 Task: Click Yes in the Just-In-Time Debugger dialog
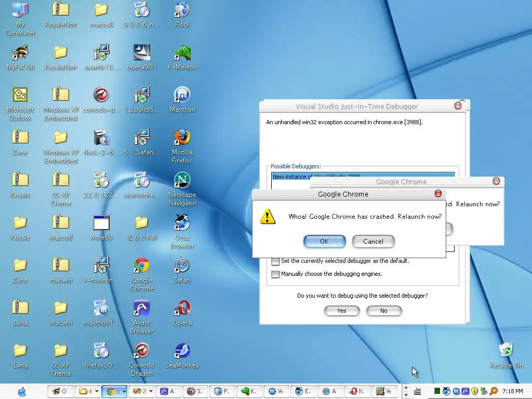pos(342,311)
